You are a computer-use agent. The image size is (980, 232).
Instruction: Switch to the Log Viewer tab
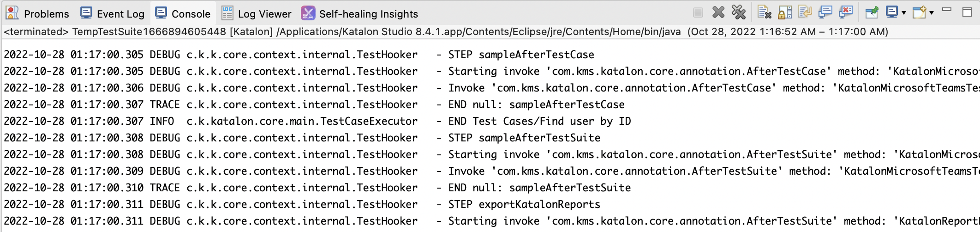pyautogui.click(x=257, y=14)
